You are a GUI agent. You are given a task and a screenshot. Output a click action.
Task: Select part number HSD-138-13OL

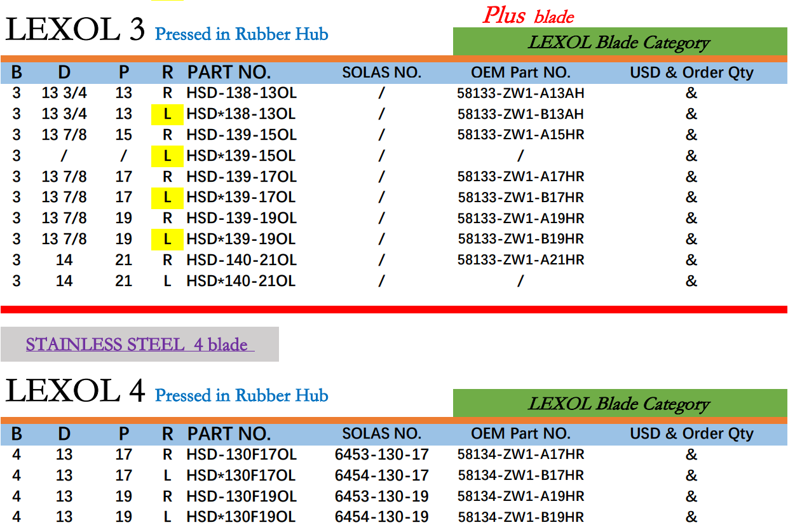241,93
